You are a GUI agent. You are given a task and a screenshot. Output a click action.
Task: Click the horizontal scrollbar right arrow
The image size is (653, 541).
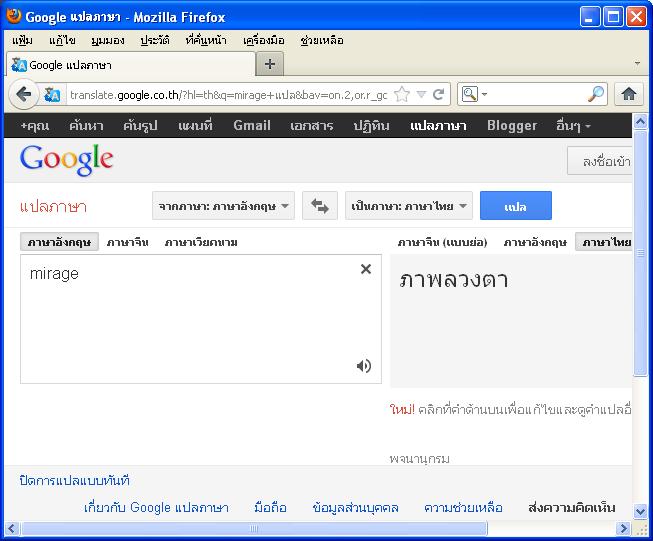[623, 529]
